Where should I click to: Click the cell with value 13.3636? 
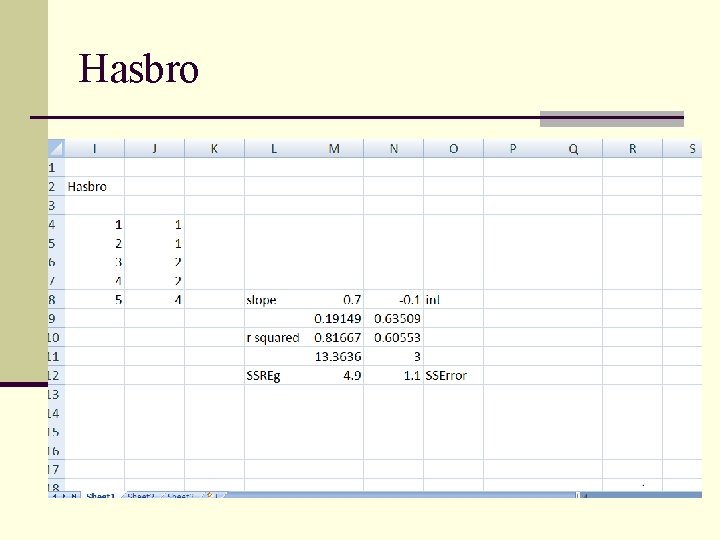coord(334,356)
